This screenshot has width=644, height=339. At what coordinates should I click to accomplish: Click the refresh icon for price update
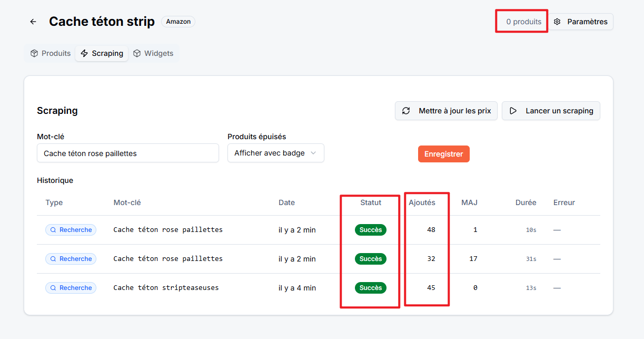406,111
